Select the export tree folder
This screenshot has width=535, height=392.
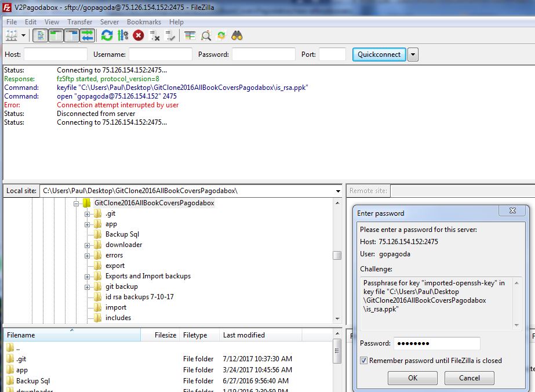(x=115, y=266)
